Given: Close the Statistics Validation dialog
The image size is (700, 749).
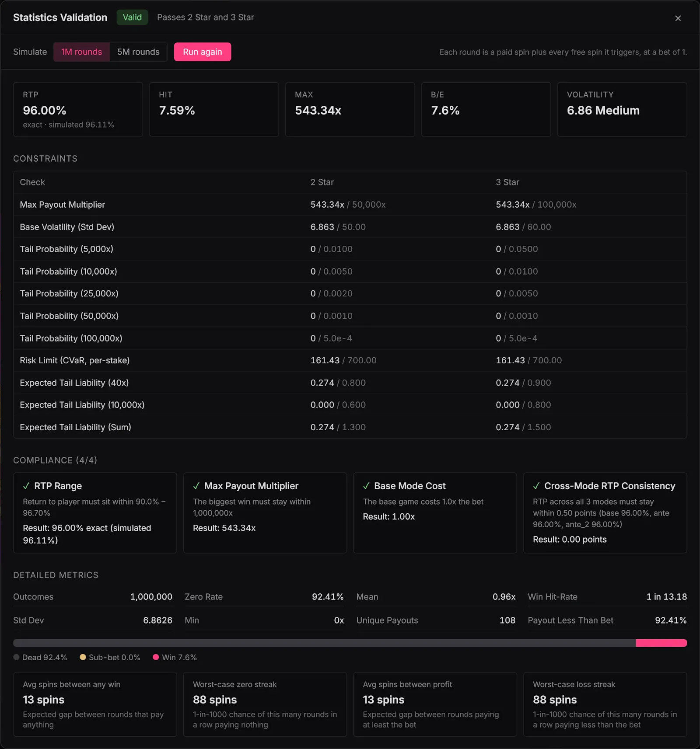Looking at the screenshot, I should point(678,18).
